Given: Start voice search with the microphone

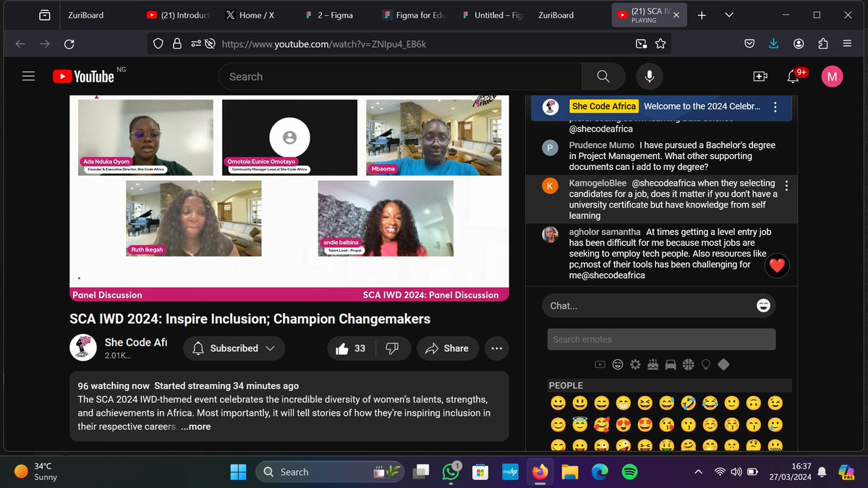Looking at the screenshot, I should (x=650, y=77).
